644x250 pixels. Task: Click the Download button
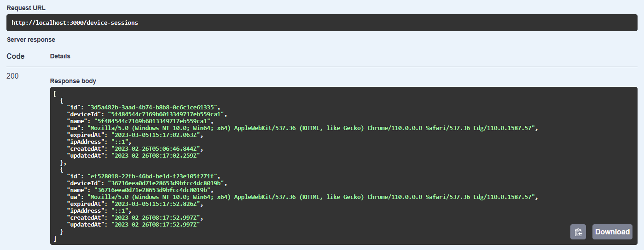(x=612, y=232)
